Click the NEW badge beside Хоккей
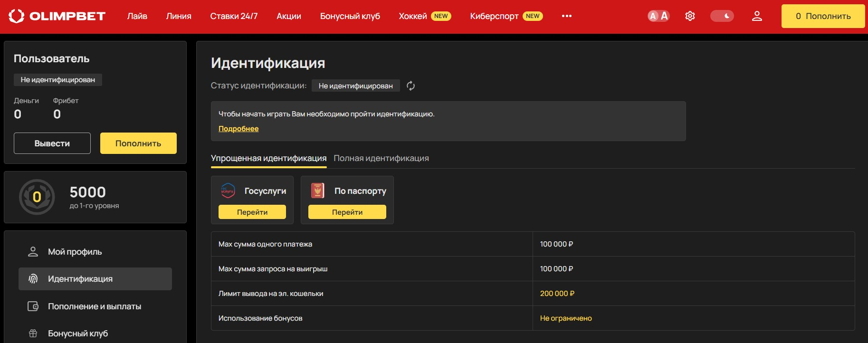Screen dimensions: 868x343 [x=441, y=16]
